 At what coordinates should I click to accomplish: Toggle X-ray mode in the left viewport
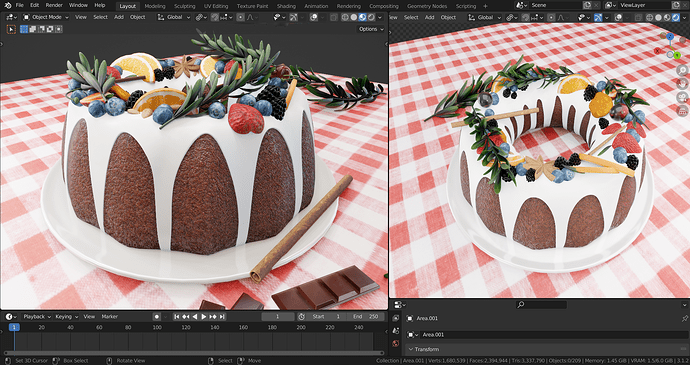point(334,17)
